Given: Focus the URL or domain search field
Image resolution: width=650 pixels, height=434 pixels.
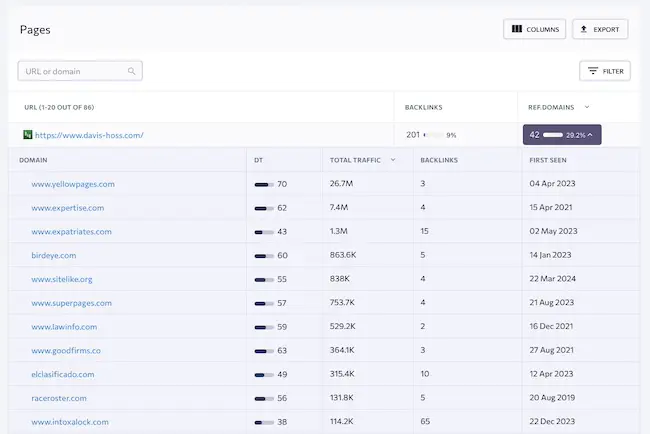Looking at the screenshot, I should pyautogui.click(x=80, y=71).
